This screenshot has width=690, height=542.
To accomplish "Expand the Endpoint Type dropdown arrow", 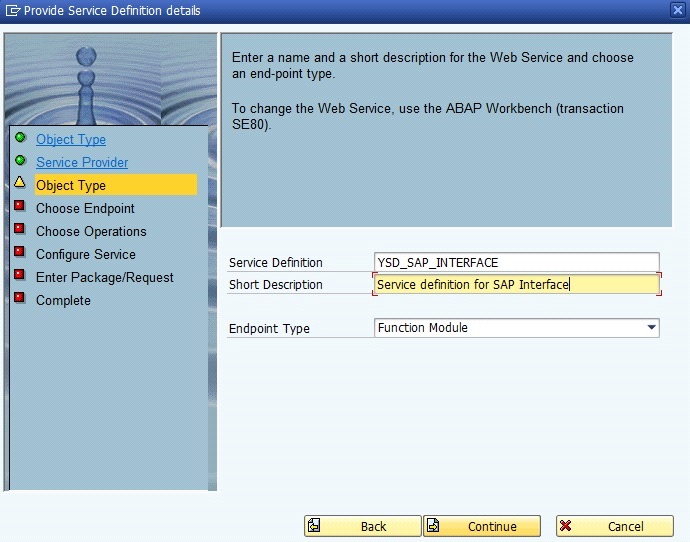I will coord(651,328).
